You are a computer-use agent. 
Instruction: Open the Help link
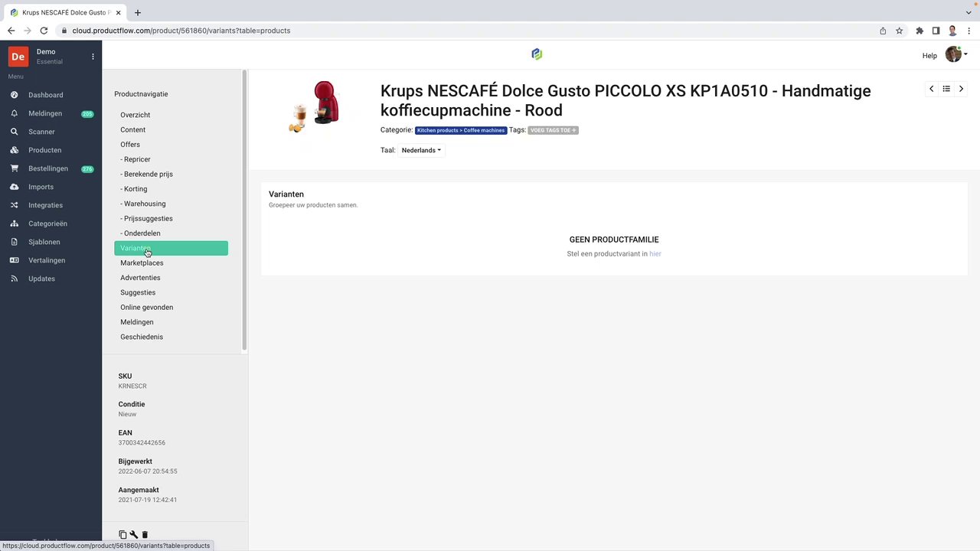tap(929, 56)
